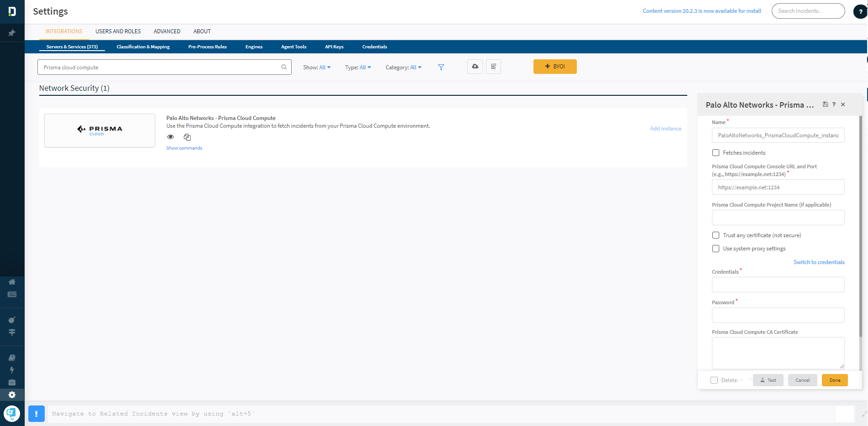This screenshot has height=426, width=868.
Task: Click the Done button
Action: 835,380
